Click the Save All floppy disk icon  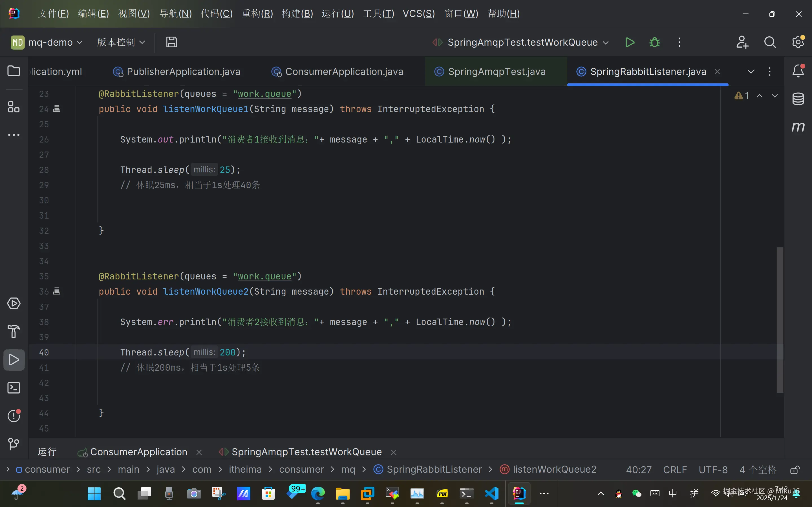[x=171, y=42]
